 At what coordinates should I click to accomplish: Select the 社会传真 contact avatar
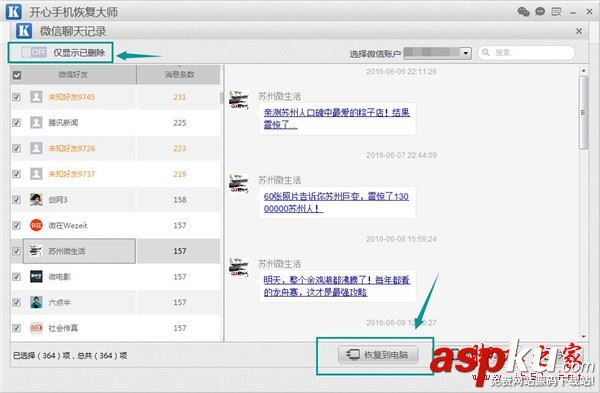coord(36,328)
